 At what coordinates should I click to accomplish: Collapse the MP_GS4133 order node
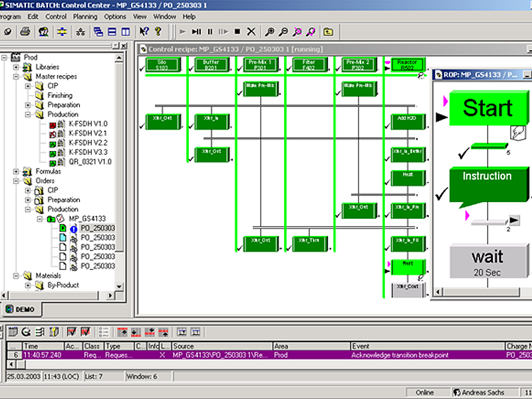pos(40,219)
